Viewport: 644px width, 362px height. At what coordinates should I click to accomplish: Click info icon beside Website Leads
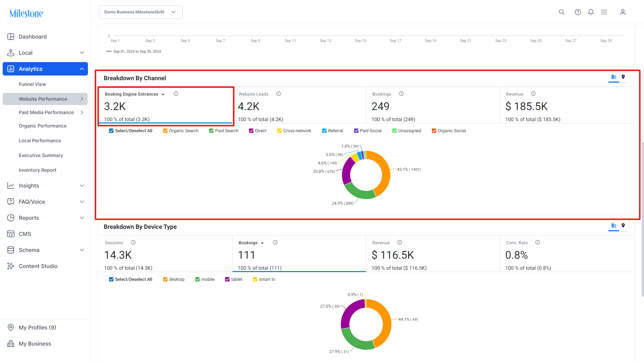point(279,94)
